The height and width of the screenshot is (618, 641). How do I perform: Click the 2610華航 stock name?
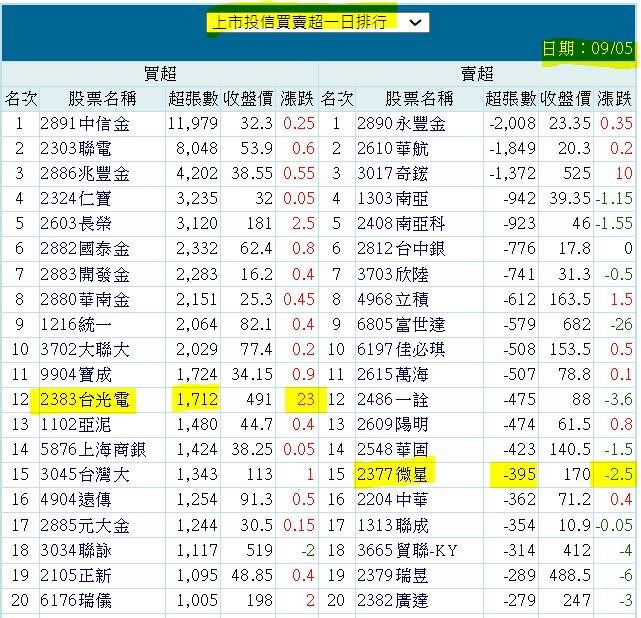coord(395,149)
